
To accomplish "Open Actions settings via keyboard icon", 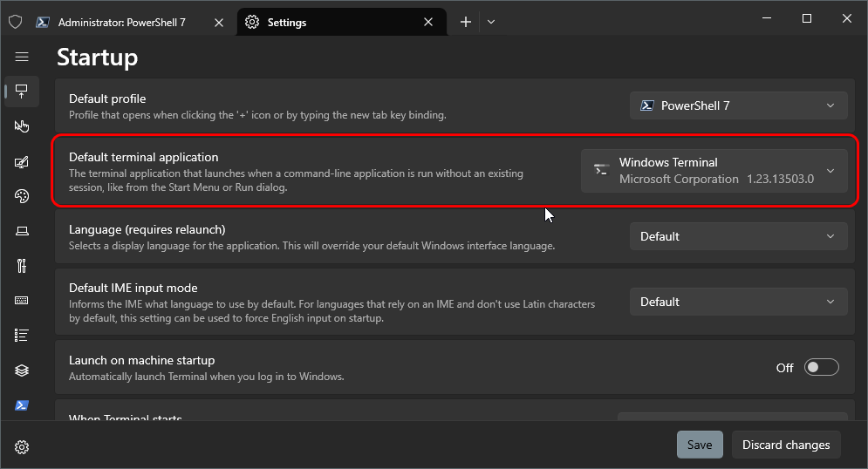I will tap(22, 301).
